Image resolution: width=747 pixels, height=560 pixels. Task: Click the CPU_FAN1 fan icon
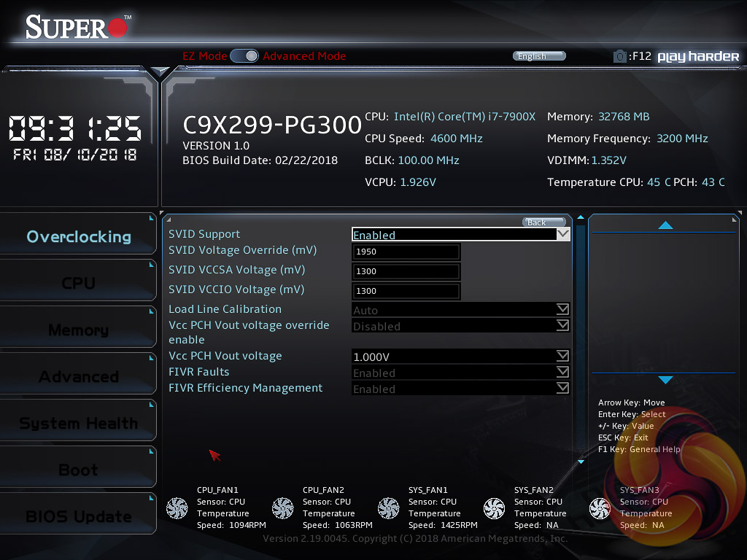pos(177,508)
